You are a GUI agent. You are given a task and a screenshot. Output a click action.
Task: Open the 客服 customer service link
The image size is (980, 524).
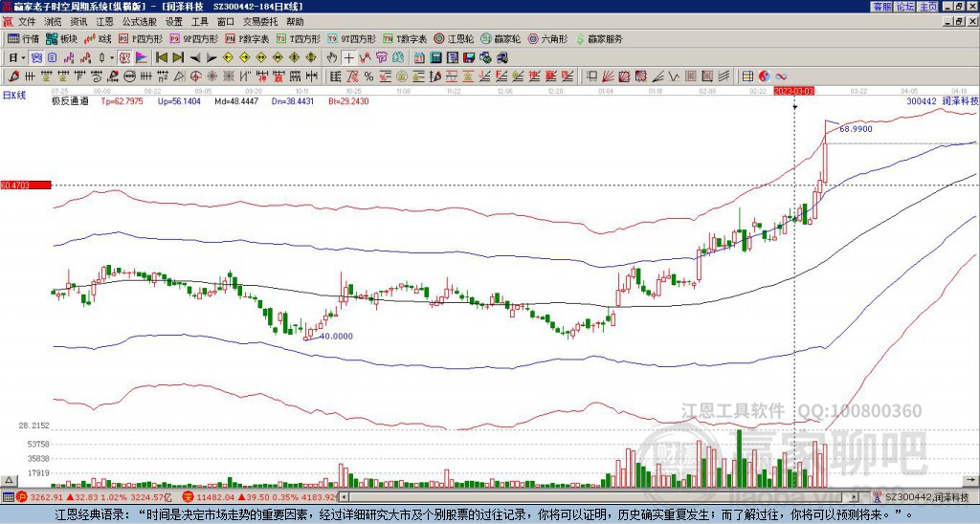(x=881, y=7)
